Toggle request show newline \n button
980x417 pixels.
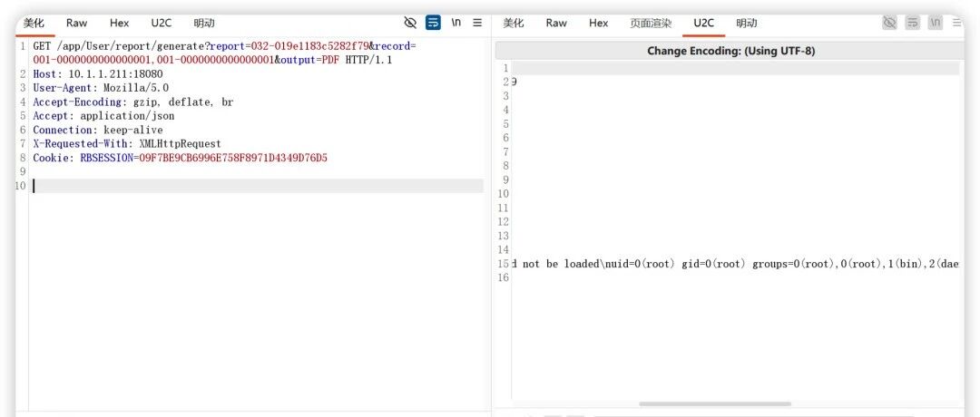pos(456,23)
